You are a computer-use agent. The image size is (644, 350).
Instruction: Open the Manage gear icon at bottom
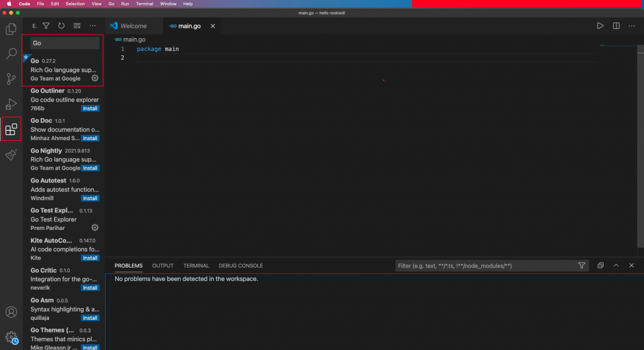tap(11, 337)
